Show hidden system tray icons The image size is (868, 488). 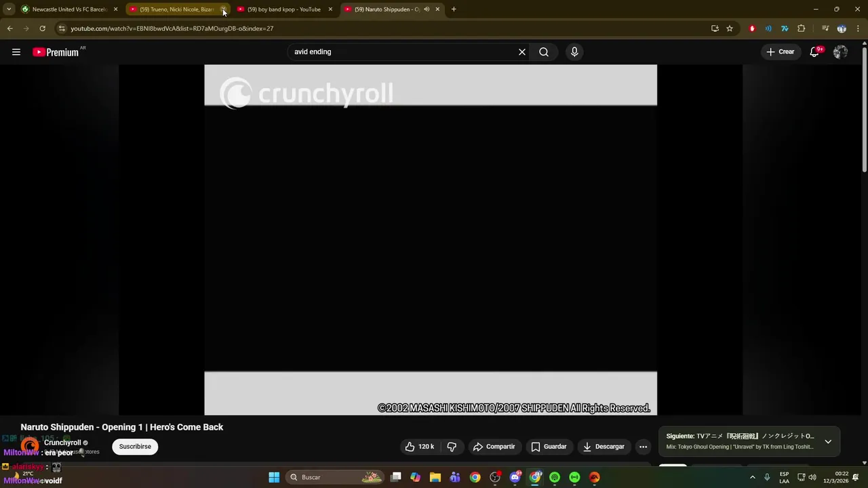coord(752,477)
